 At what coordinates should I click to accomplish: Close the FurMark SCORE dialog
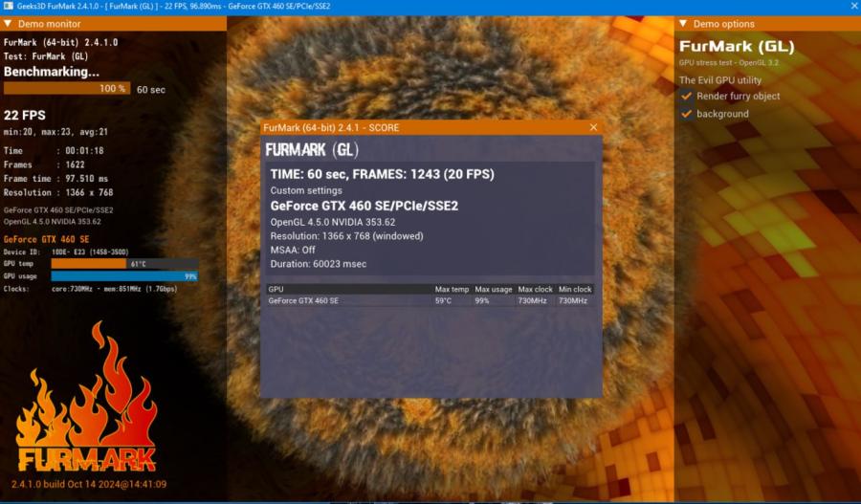pyautogui.click(x=593, y=127)
